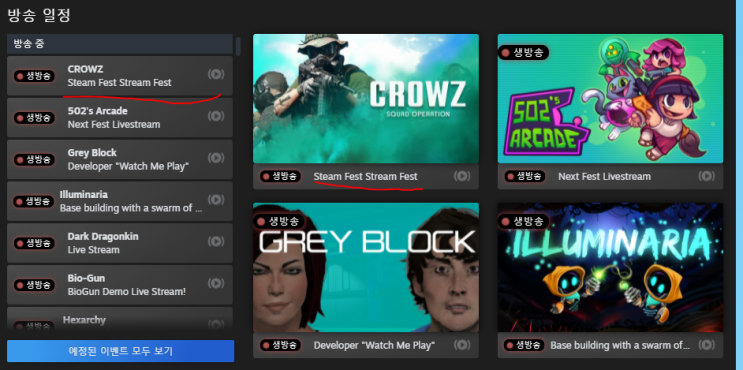Screen dimensions: 743x370
Task: Open the Illuminaria thumbnail image
Action: (610, 267)
